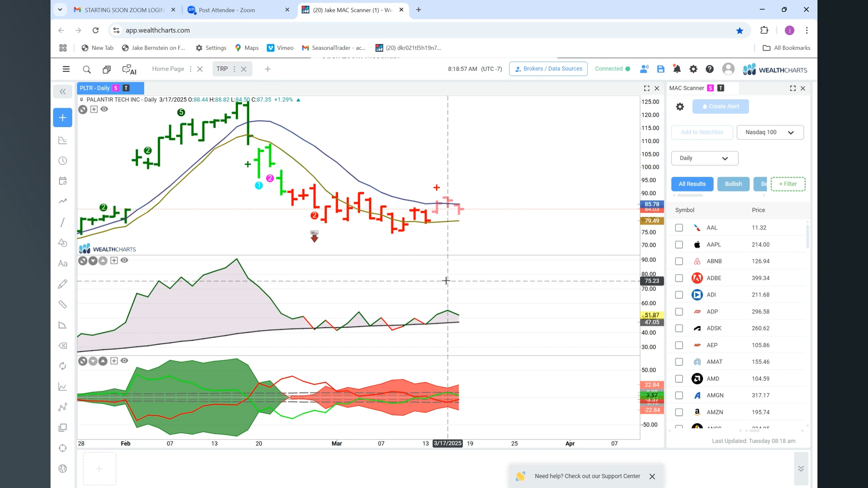Screen dimensions: 868x488
Task: Click the + Filter button
Action: (788, 184)
